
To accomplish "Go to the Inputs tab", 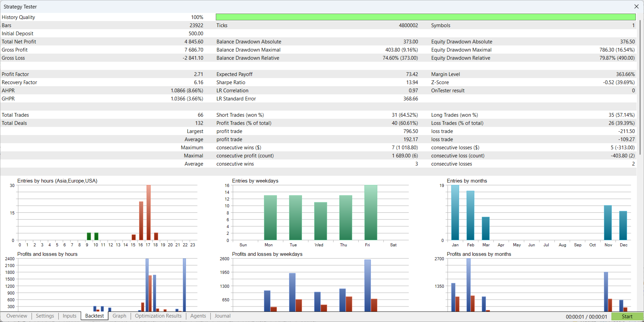I will (70, 316).
